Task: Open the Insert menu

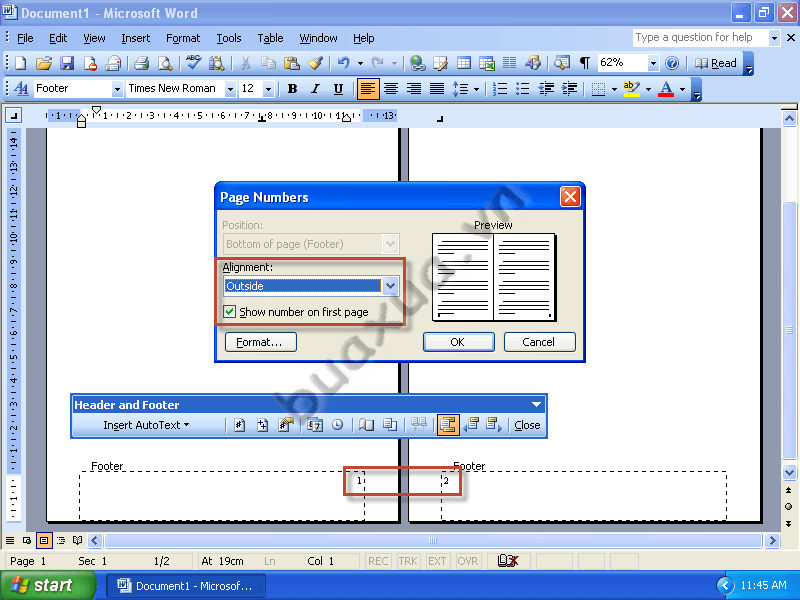Action: tap(136, 38)
